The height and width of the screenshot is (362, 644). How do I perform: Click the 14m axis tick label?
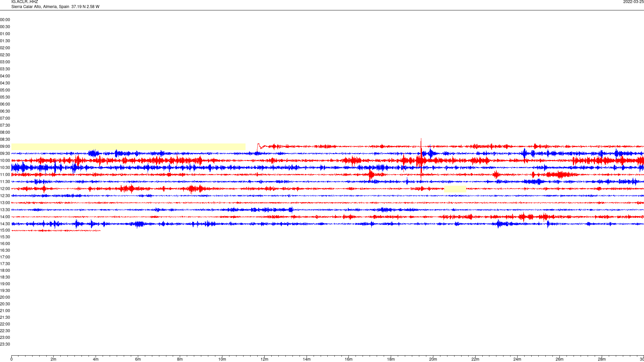coord(307,359)
